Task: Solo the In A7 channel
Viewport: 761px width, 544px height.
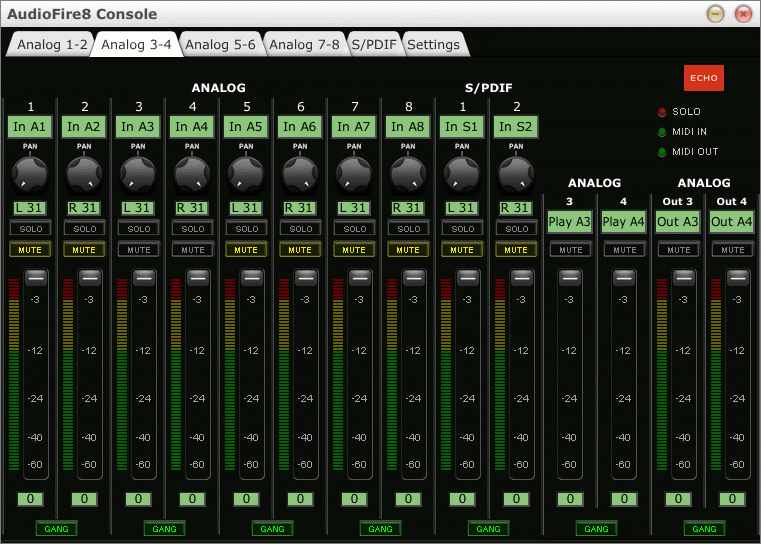Action: click(355, 229)
